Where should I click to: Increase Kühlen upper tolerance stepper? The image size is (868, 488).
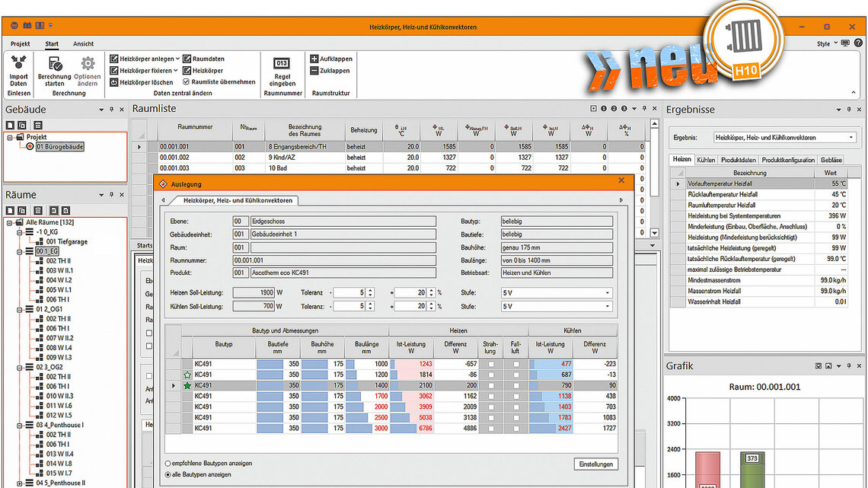431,304
